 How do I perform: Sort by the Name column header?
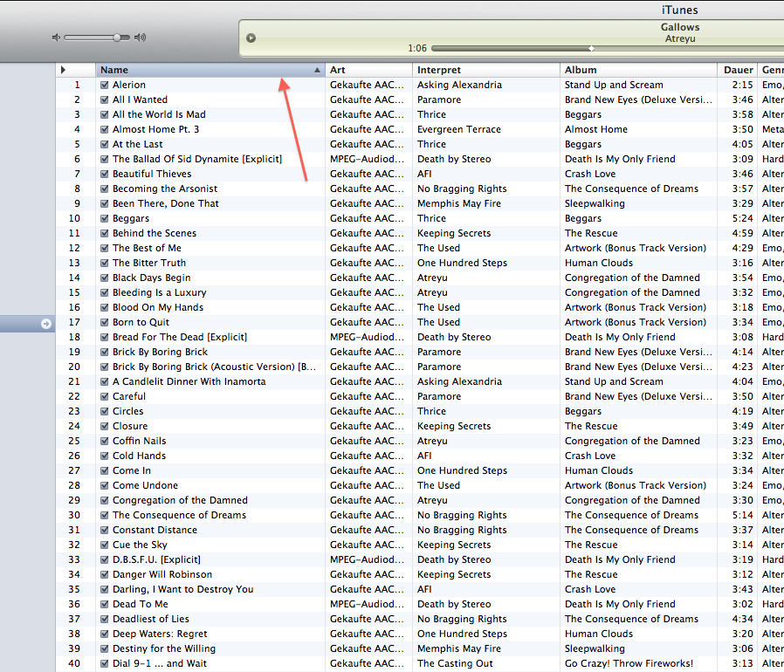(210, 70)
